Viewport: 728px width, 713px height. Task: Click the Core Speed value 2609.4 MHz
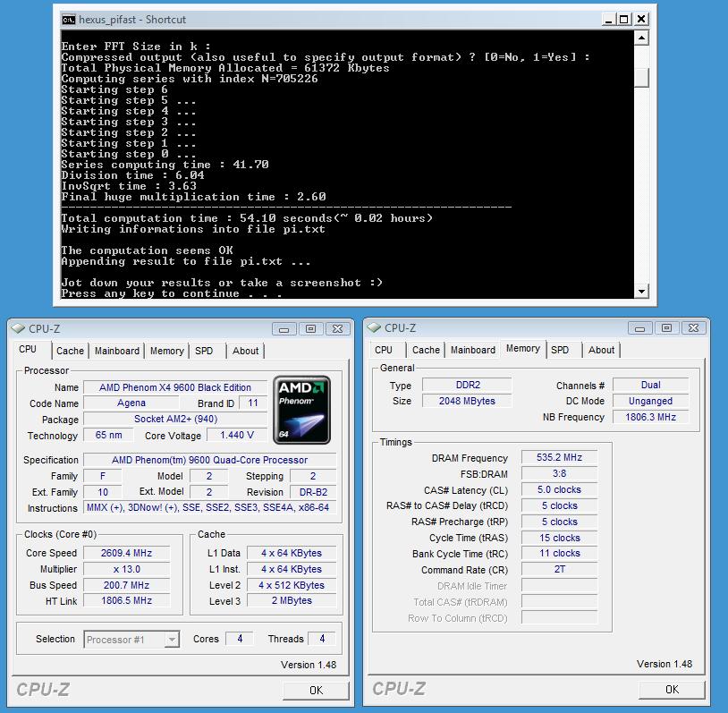click(x=126, y=553)
